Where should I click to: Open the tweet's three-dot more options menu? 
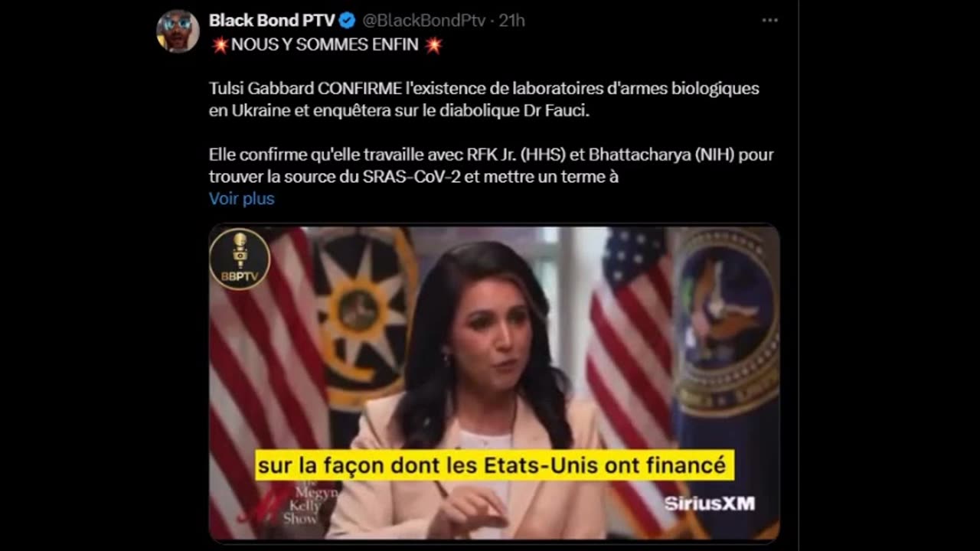tap(769, 21)
